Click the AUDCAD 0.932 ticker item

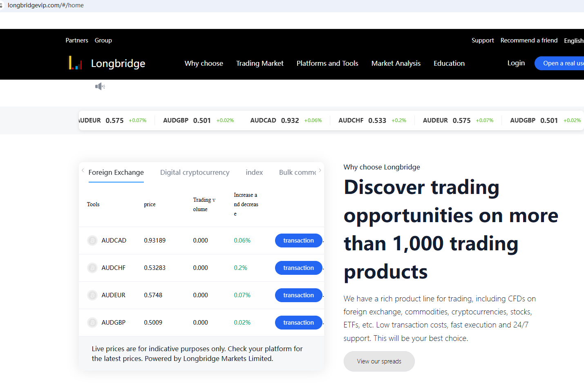286,120
